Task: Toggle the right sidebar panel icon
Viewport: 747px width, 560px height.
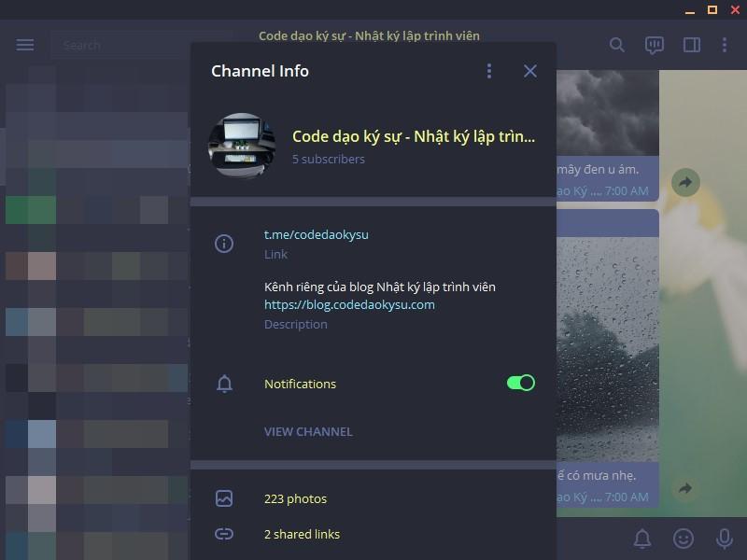Action: (692, 45)
